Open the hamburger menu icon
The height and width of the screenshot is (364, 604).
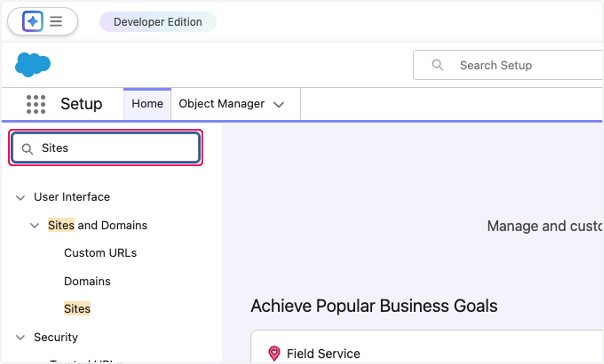coord(56,22)
